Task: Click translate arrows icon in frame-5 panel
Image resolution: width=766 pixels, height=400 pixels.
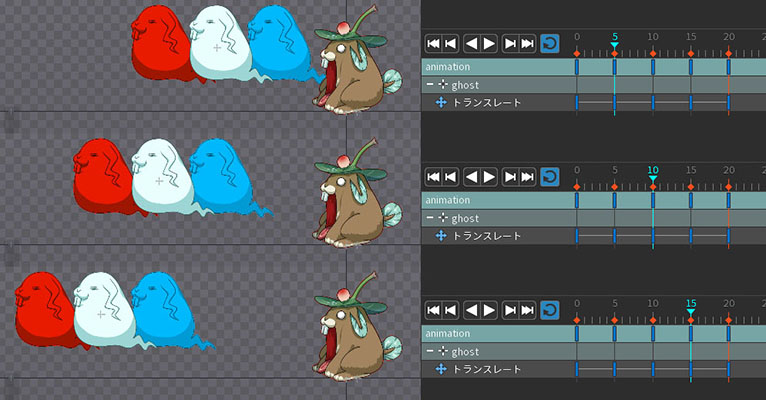Action: click(x=441, y=103)
